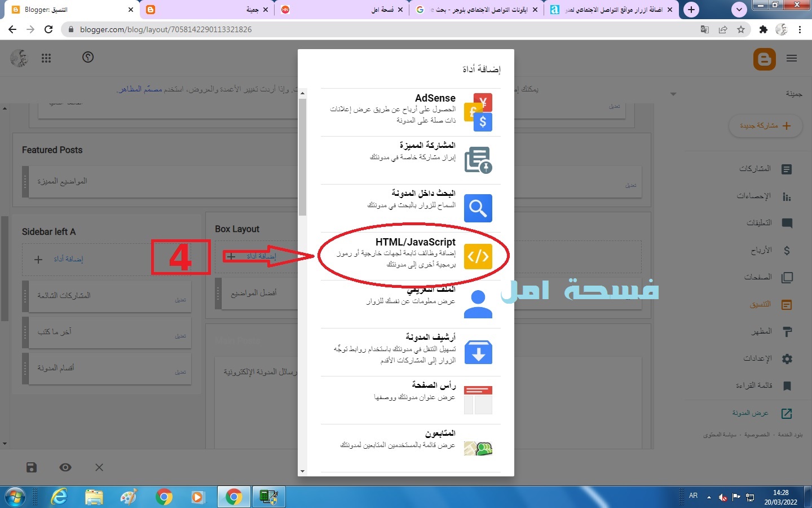This screenshot has height=508, width=812.
Task: Edit the Featured Posts gadget
Action: point(630,186)
